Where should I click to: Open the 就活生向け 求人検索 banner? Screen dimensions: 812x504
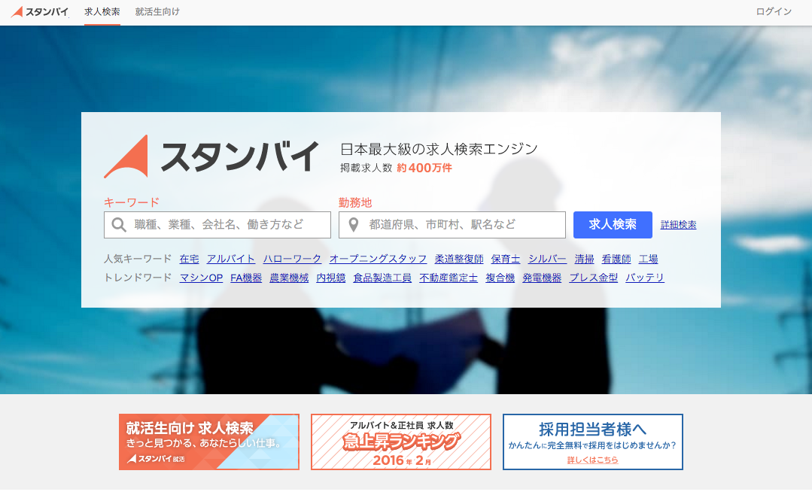pyautogui.click(x=209, y=442)
